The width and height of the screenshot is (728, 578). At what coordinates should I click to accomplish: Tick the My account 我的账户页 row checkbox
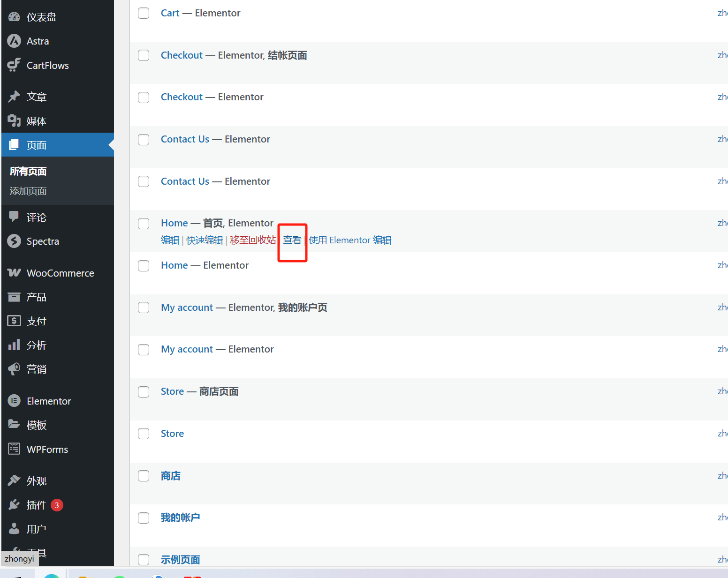[144, 308]
